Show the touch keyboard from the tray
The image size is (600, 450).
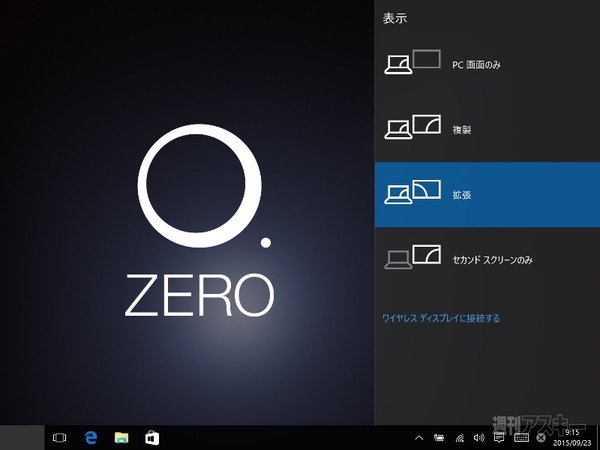tap(521, 438)
